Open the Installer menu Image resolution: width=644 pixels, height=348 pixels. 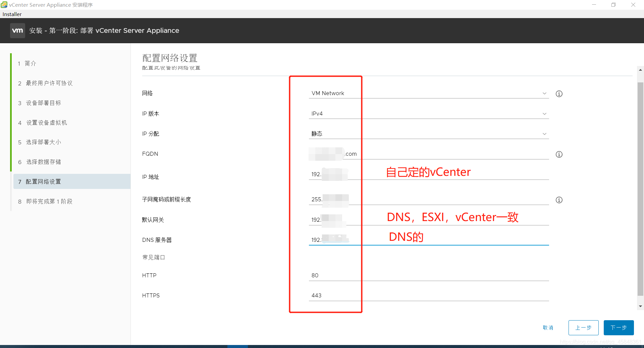coord(12,14)
